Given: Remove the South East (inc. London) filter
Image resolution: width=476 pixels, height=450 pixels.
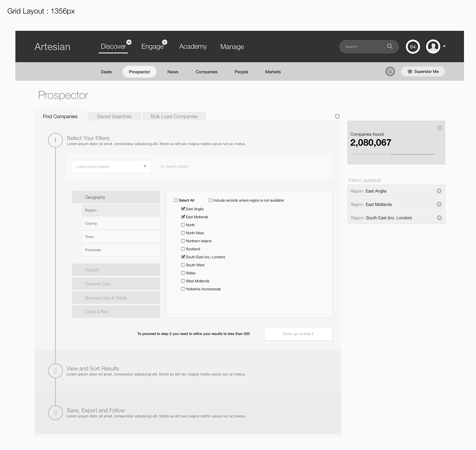Looking at the screenshot, I should (439, 218).
